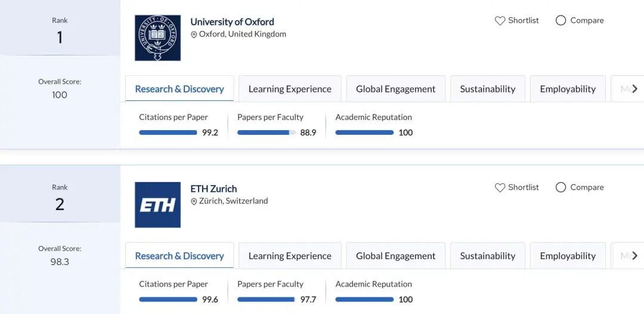Open Oxford's Learning Experience tab
This screenshot has height=314, width=644.
[290, 89]
